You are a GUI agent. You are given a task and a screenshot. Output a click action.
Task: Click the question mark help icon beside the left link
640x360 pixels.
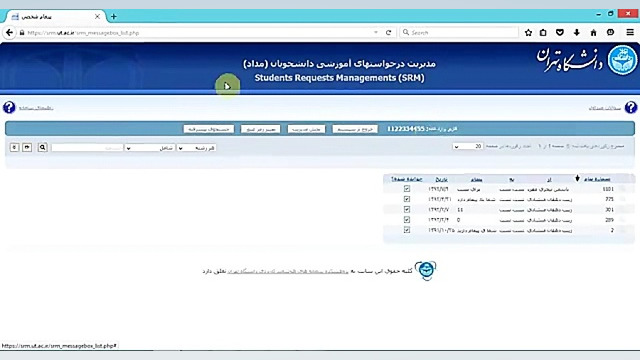[9, 108]
